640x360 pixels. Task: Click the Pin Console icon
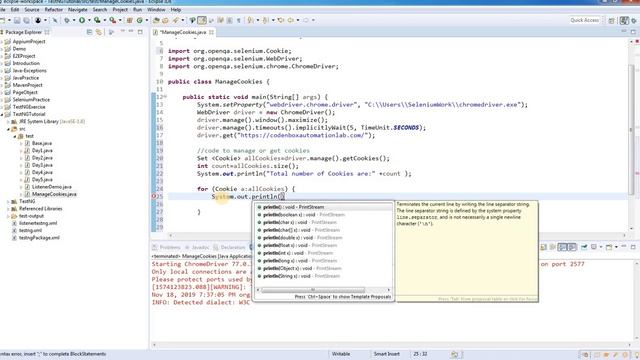point(584,247)
